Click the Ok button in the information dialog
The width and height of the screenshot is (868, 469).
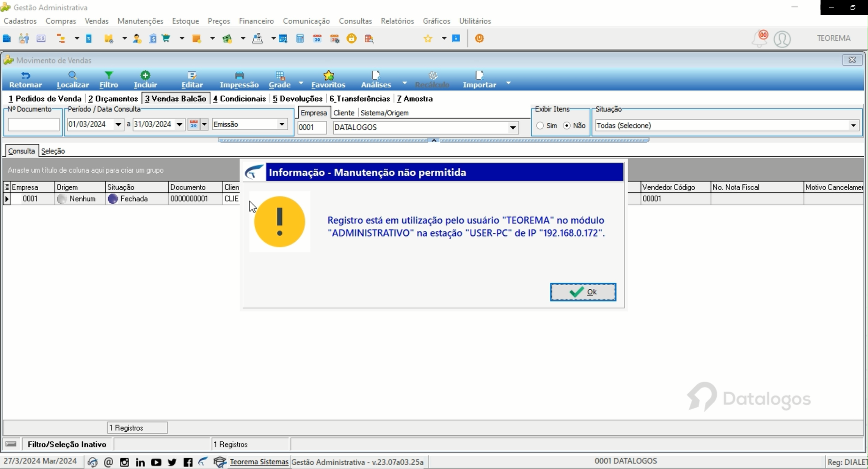pos(583,292)
